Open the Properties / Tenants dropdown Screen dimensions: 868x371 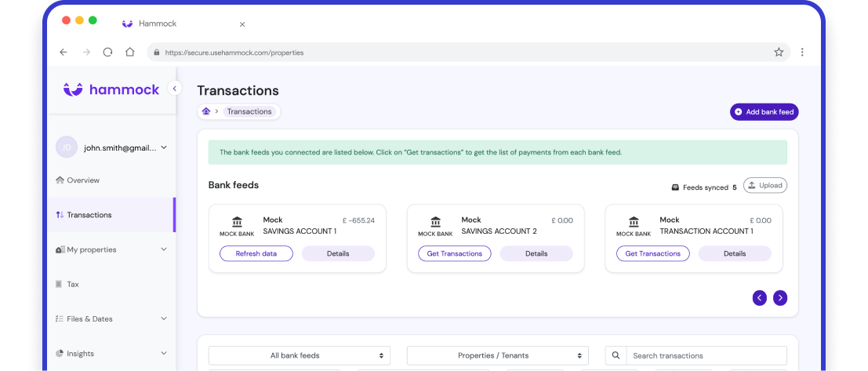click(x=497, y=355)
